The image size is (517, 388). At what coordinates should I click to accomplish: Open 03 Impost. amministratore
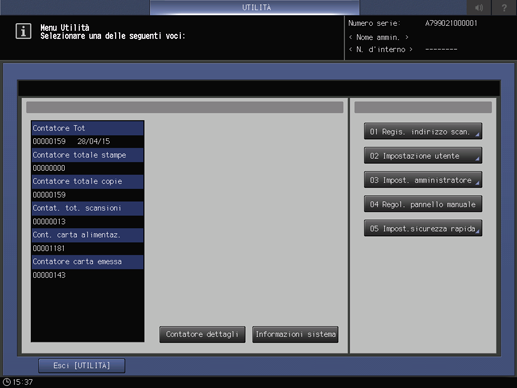(423, 180)
